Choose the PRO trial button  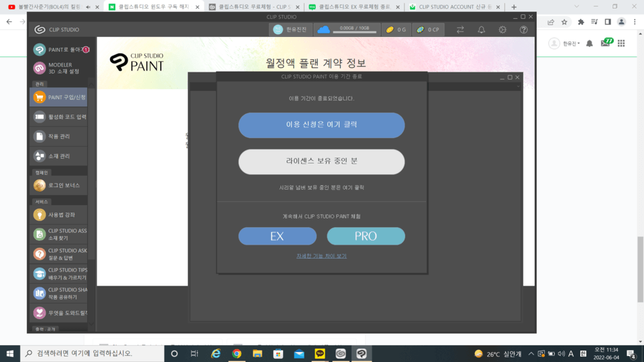click(366, 236)
